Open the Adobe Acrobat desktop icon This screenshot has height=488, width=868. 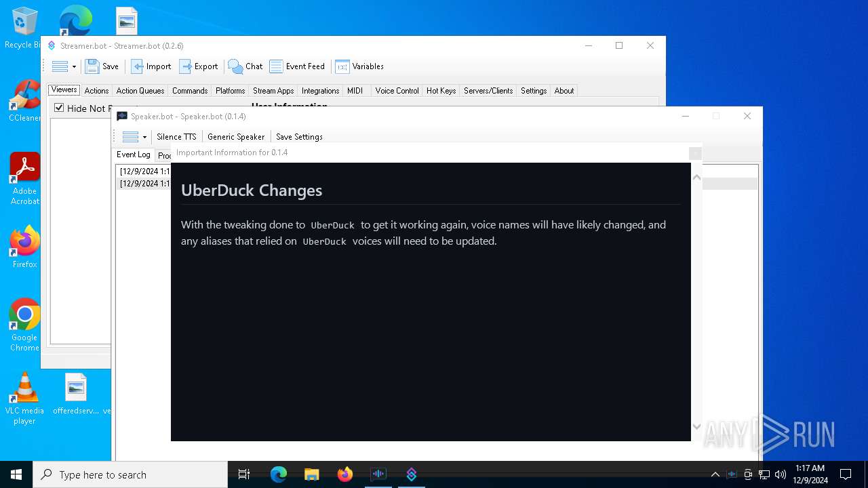tap(24, 179)
